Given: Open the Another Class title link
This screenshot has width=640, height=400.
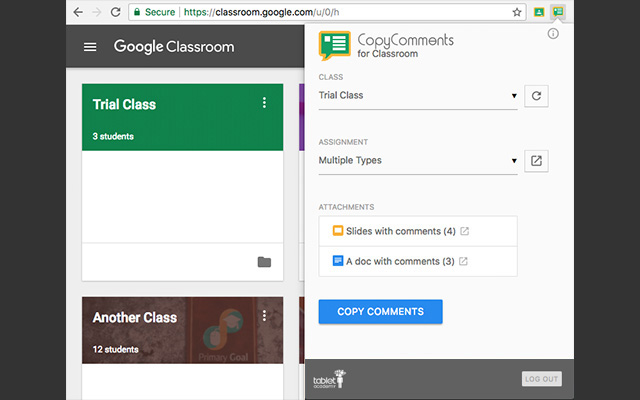Looking at the screenshot, I should 134,318.
